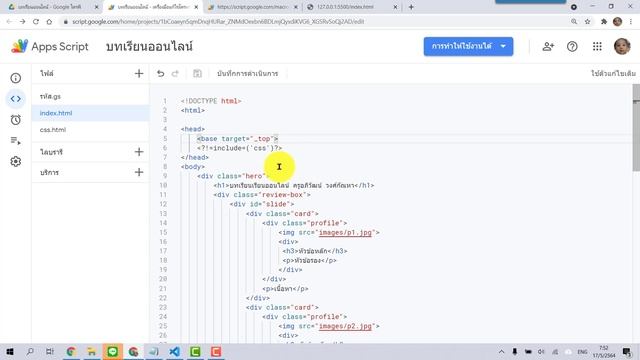Open the Help question mark icon
The width and height of the screenshot is (640, 360).
[572, 47]
